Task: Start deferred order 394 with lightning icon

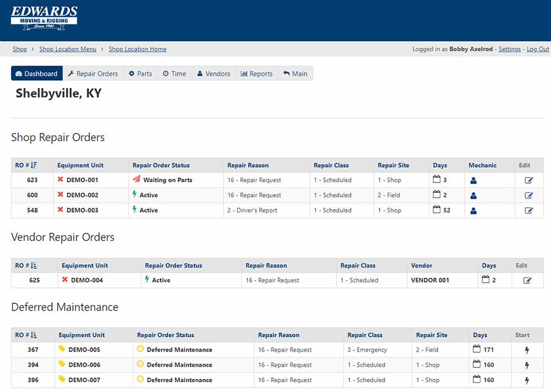Action: [527, 365]
